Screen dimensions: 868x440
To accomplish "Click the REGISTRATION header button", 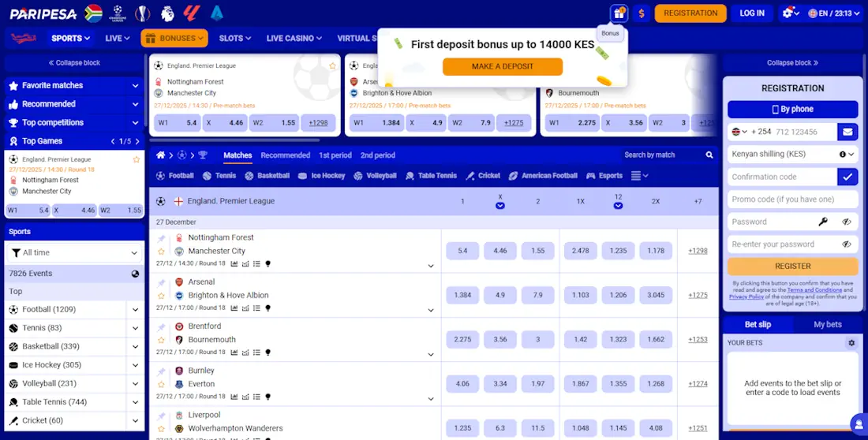I will point(690,13).
